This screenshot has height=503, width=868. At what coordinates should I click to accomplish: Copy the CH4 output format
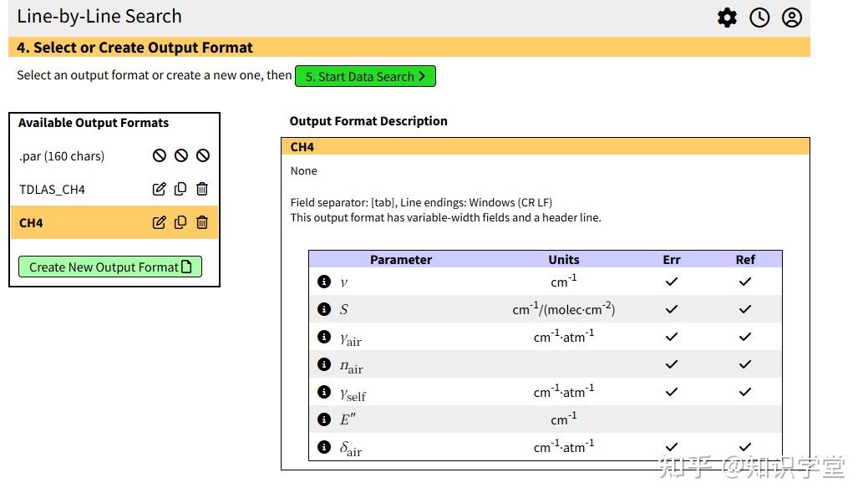point(180,222)
